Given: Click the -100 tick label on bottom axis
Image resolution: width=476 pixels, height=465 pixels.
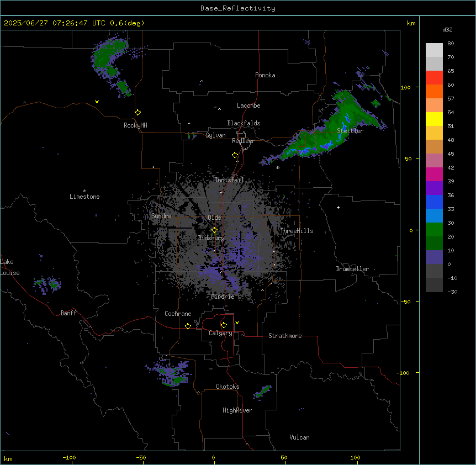Looking at the screenshot, I should (x=69, y=457).
